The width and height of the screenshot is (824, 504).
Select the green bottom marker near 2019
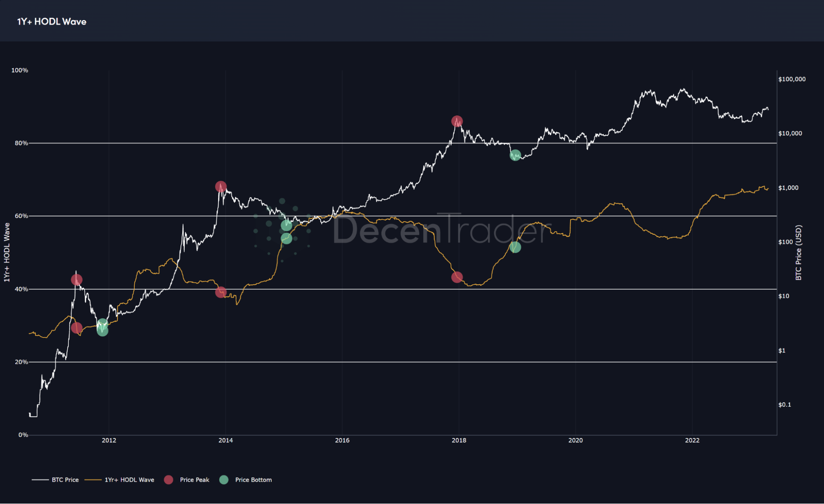(515, 156)
